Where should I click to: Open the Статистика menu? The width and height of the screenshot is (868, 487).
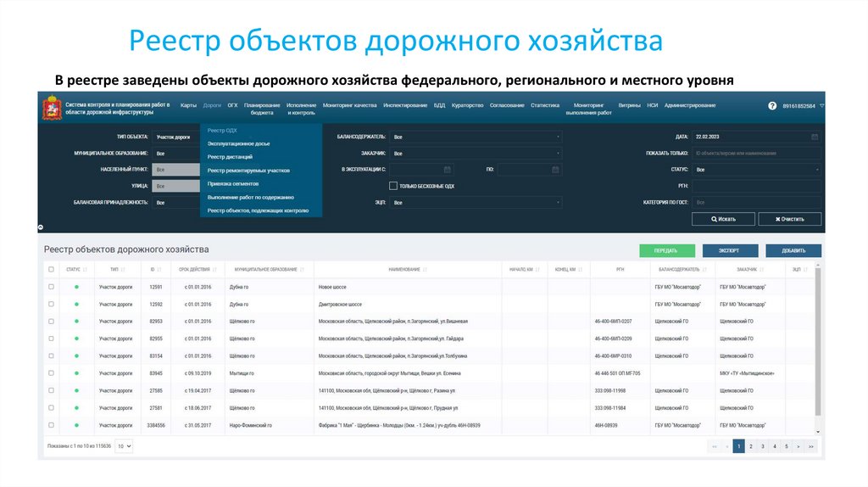545,105
